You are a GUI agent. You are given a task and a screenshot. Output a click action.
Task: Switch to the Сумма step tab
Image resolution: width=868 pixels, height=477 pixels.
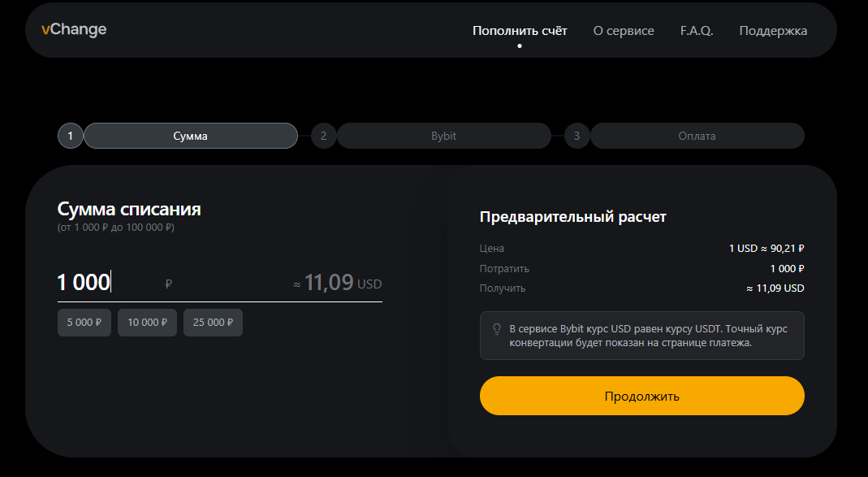point(191,136)
